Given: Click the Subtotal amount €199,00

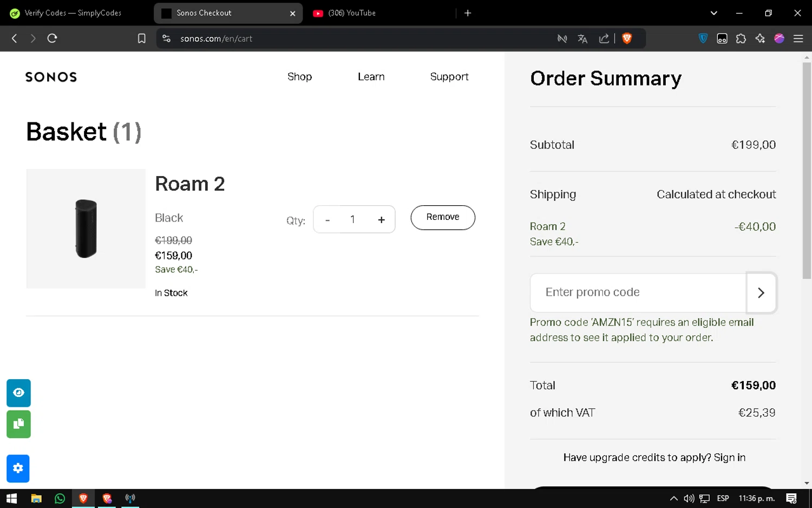Looking at the screenshot, I should tap(754, 145).
